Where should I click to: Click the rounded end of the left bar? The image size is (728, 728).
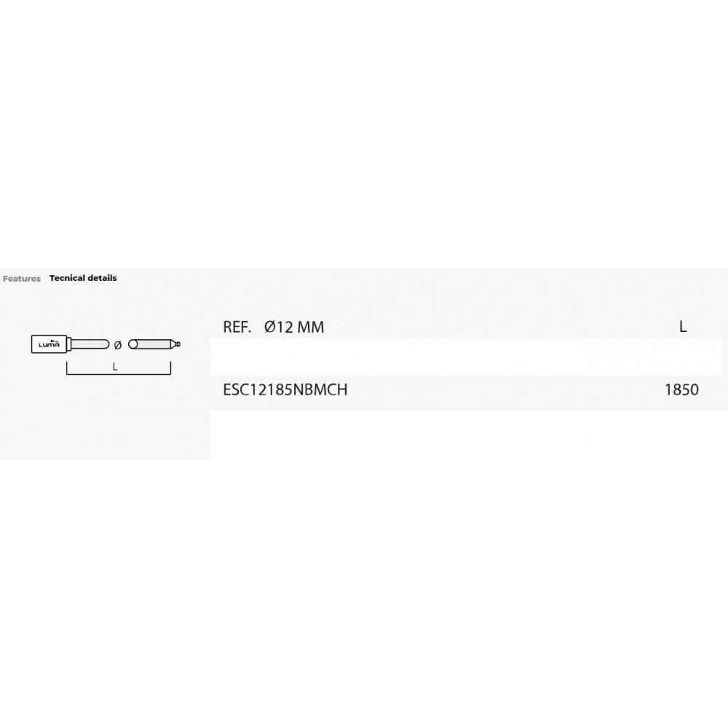click(x=106, y=344)
